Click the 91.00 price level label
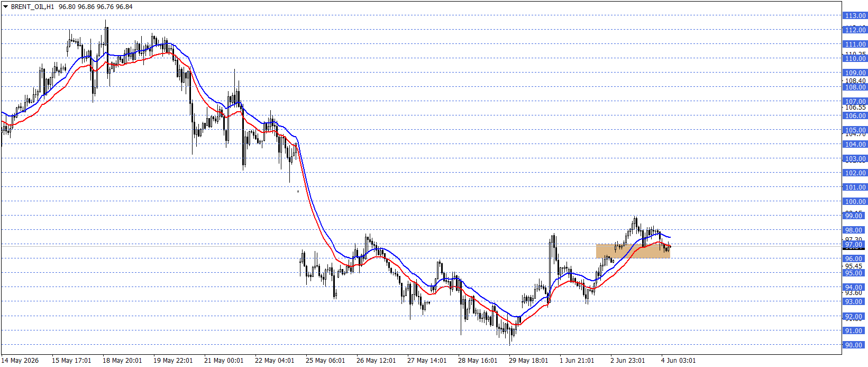868x367 pixels. [x=855, y=331]
